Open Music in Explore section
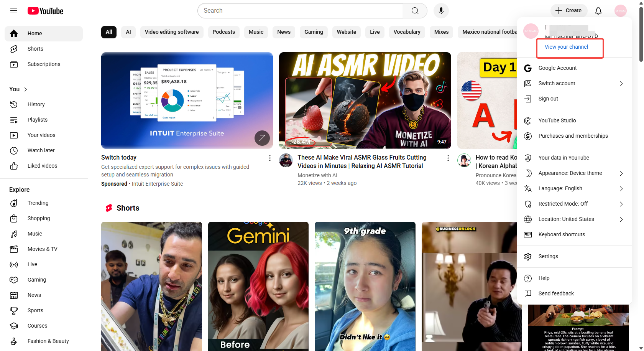This screenshot has width=644, height=351. (x=44, y=234)
